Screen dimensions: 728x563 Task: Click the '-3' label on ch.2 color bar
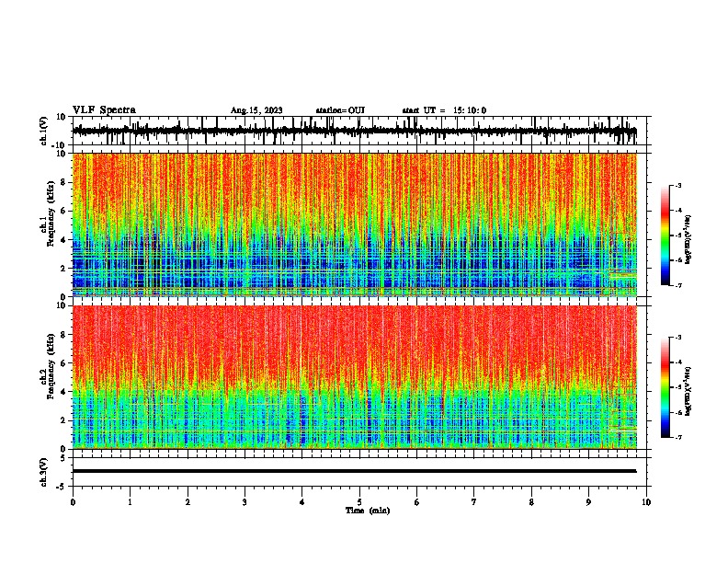(677, 338)
